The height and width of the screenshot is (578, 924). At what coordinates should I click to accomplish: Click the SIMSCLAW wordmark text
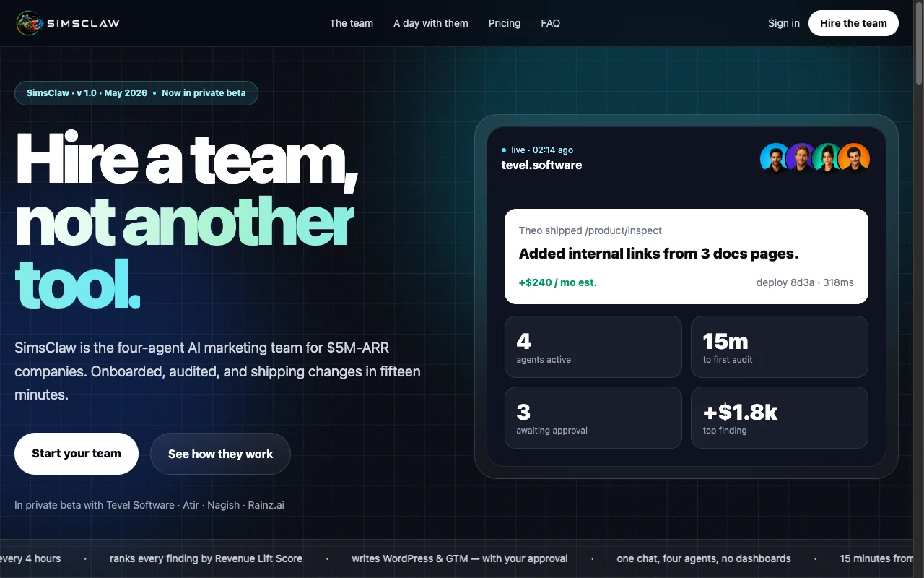pos(83,23)
